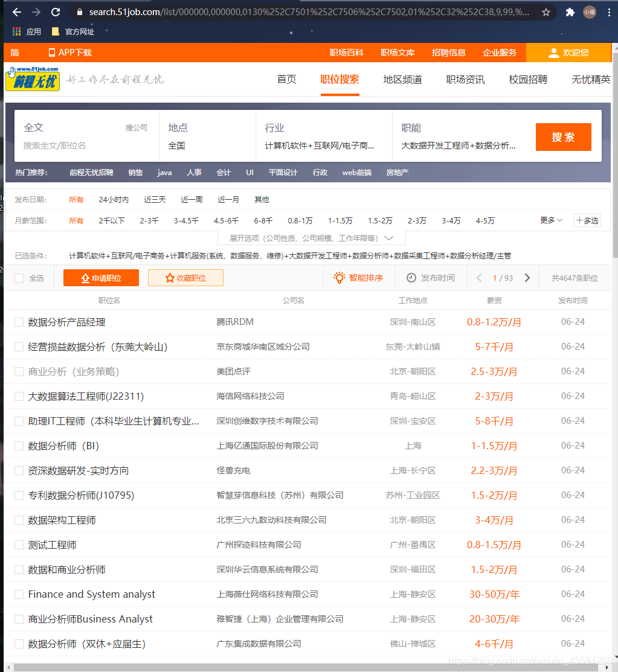
Task: Click the orange 搜索 button
Action: pos(563,137)
